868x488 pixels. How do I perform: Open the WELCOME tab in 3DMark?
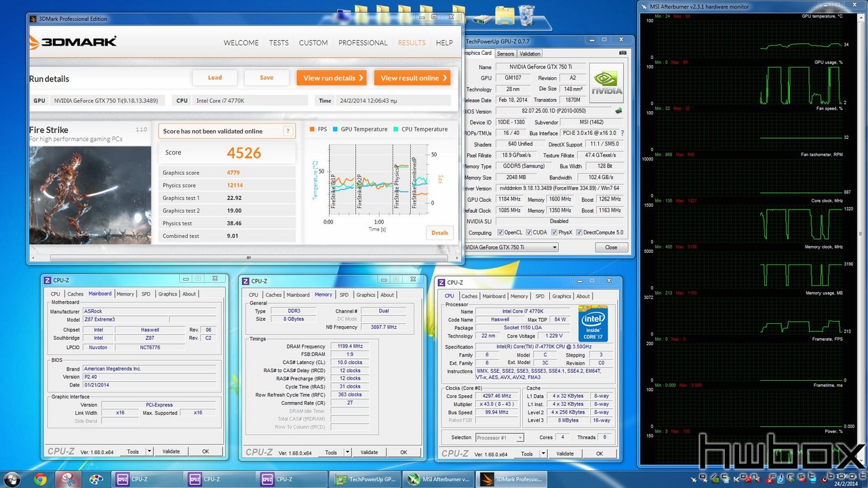tap(241, 43)
